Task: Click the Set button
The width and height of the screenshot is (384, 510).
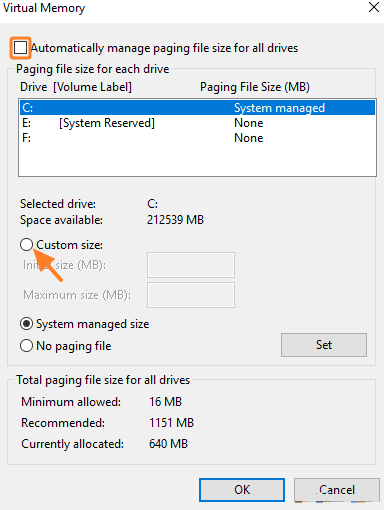Action: coord(324,345)
